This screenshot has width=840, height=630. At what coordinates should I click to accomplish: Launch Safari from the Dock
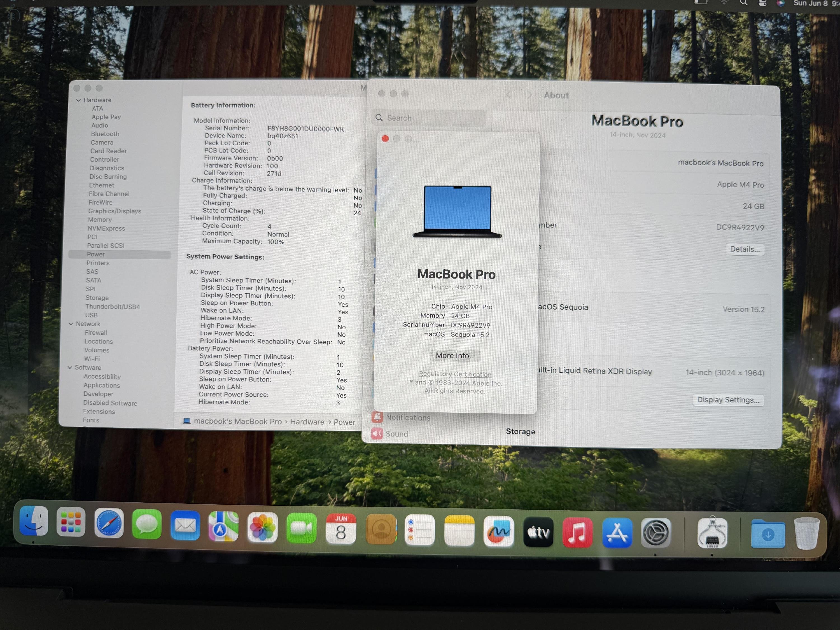[x=109, y=523]
